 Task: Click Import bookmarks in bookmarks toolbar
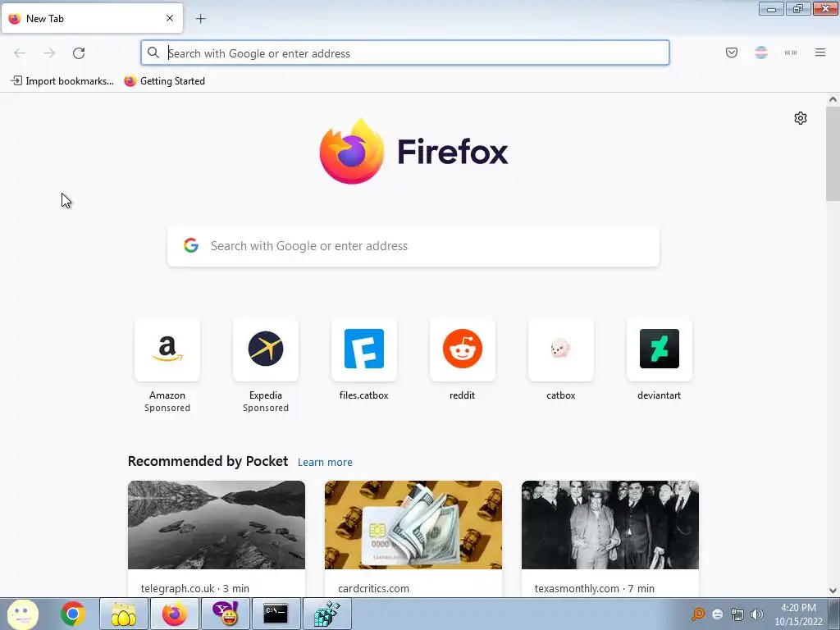(x=62, y=81)
